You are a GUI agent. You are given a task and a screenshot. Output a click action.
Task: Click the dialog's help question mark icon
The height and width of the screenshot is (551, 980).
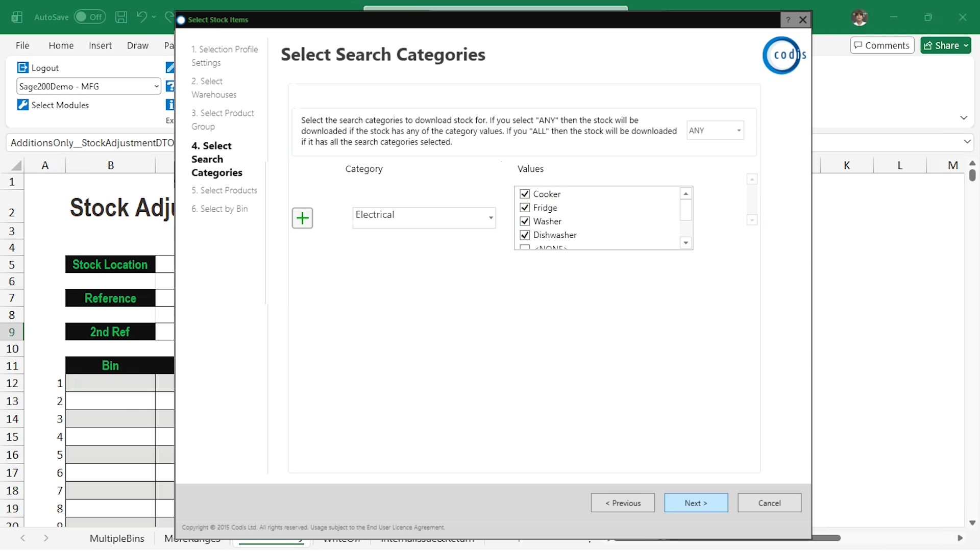pyautogui.click(x=788, y=19)
